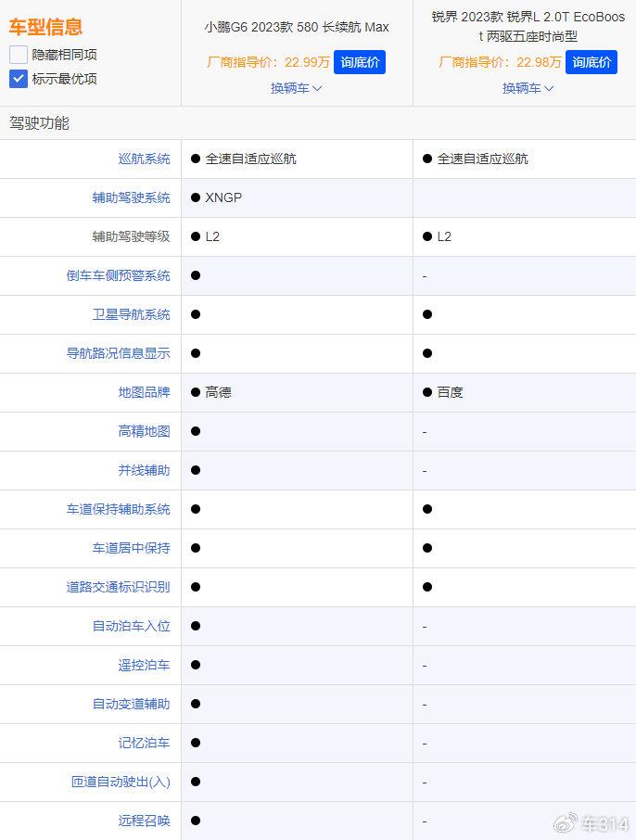Open the 导航路况信息显示 link
The image size is (636, 840).
(119, 353)
